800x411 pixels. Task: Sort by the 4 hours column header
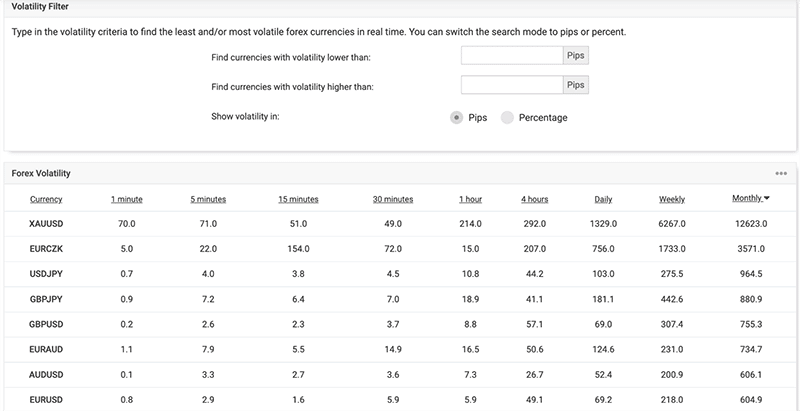click(x=534, y=199)
